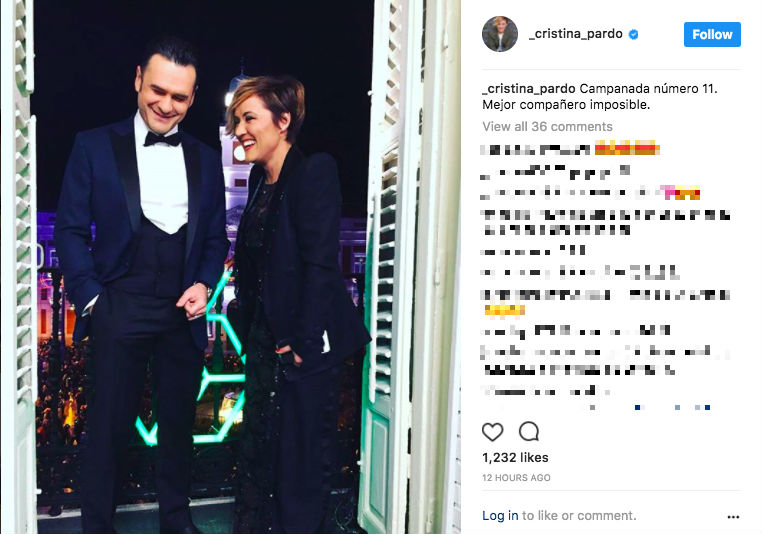The image size is (762, 534).
Task: Open the three-dot more options menu
Action: click(x=733, y=517)
